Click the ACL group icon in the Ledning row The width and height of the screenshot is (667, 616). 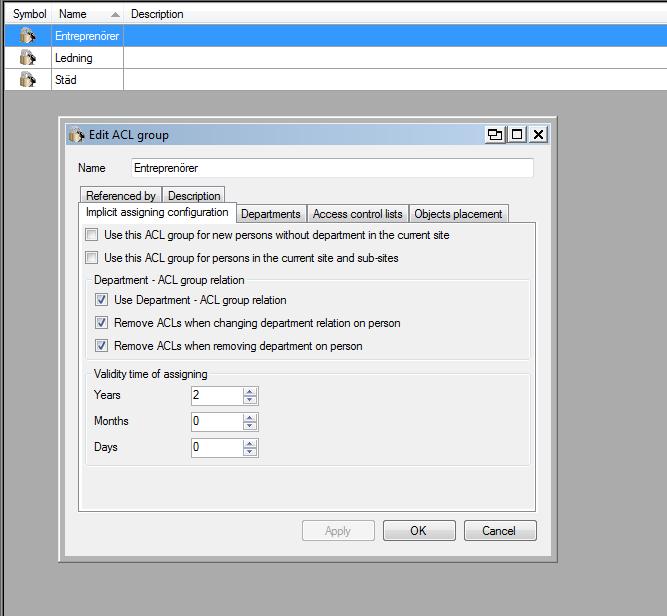click(x=28, y=57)
